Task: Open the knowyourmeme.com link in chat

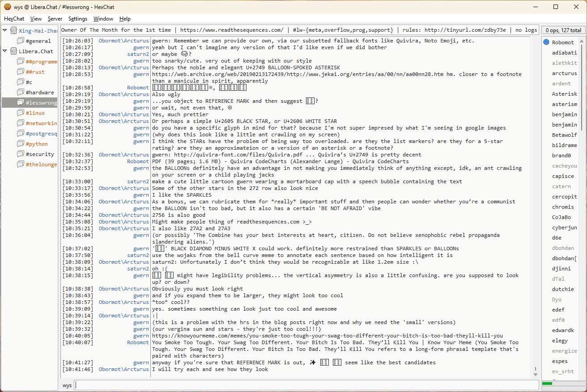Action: (x=327, y=336)
